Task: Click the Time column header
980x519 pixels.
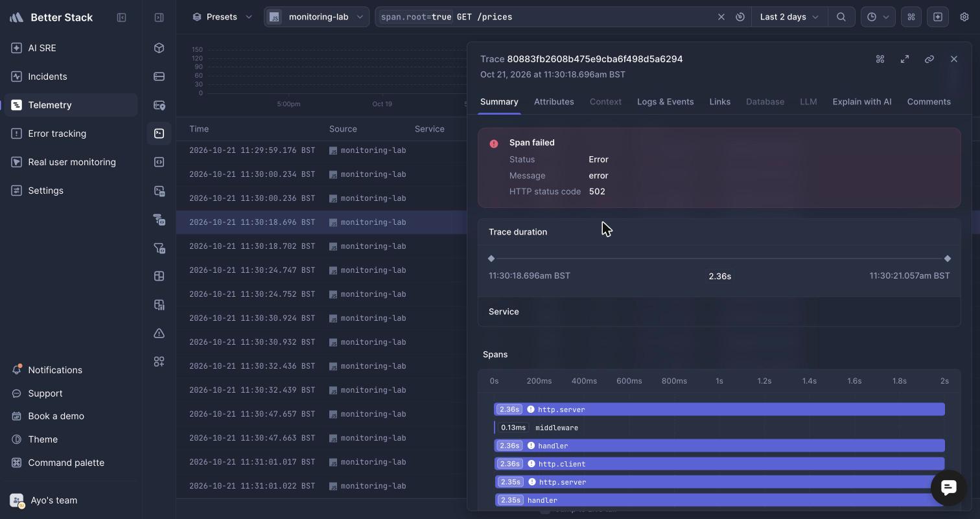Action: click(x=199, y=129)
